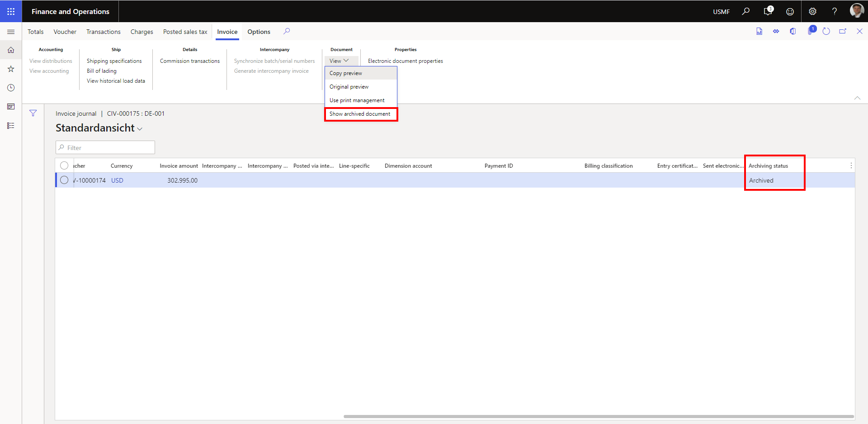Open the Favorites star icon
868x424 pixels.
pyautogui.click(x=11, y=69)
